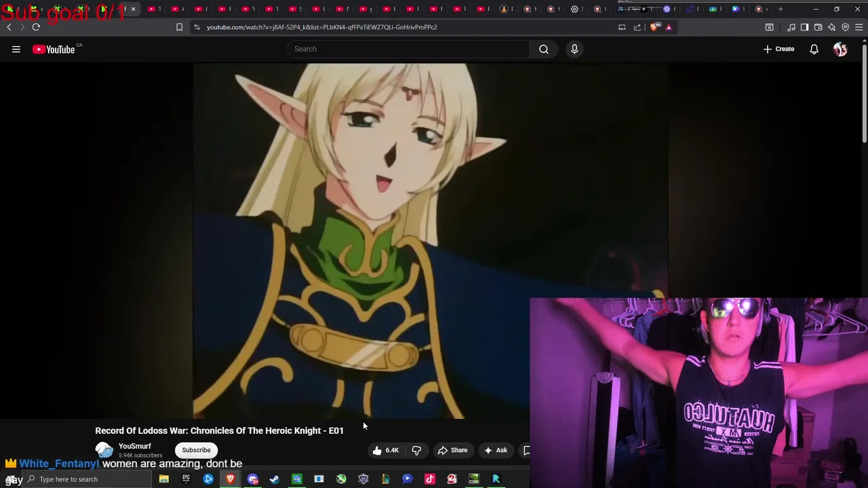Bookmark this page with the bookmark icon
The image size is (868, 488).
click(179, 27)
